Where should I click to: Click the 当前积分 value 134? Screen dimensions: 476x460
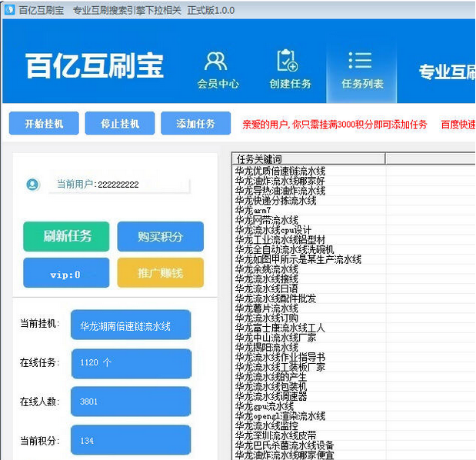tap(131, 440)
